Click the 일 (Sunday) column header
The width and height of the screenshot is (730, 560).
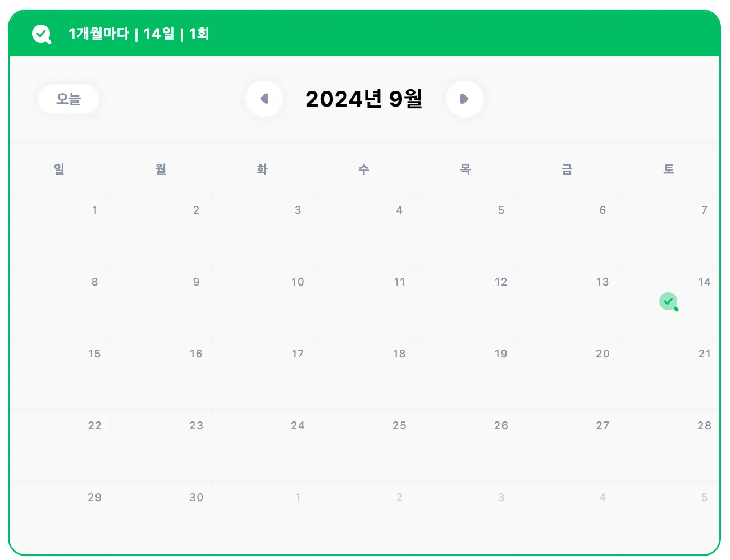(x=59, y=169)
